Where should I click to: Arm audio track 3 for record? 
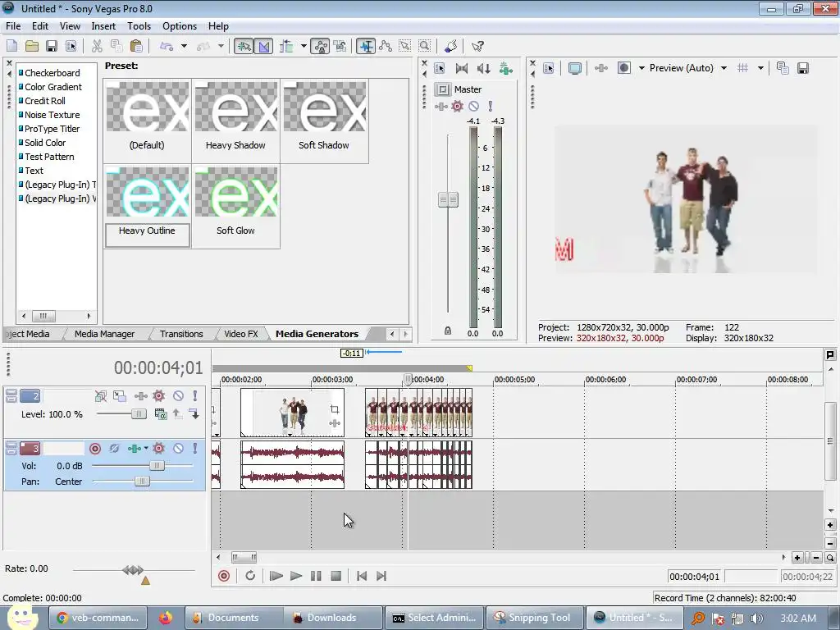click(95, 449)
